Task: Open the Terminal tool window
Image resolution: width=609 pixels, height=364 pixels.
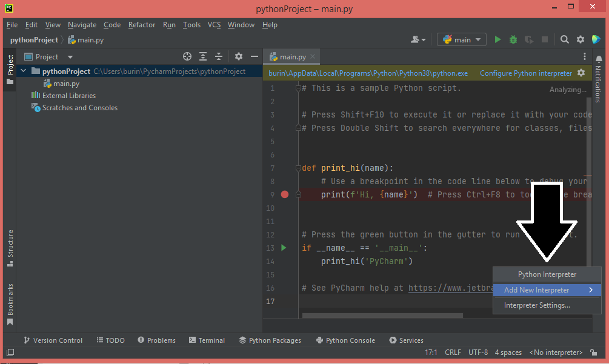Action: [x=207, y=340]
